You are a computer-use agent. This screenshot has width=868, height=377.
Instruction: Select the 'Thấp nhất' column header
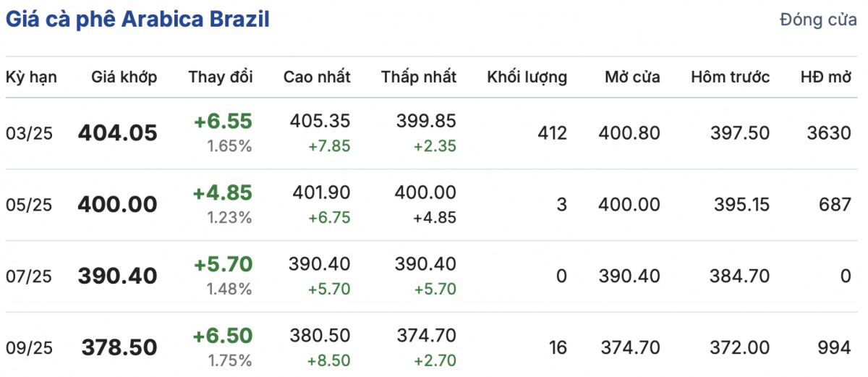[x=419, y=77]
